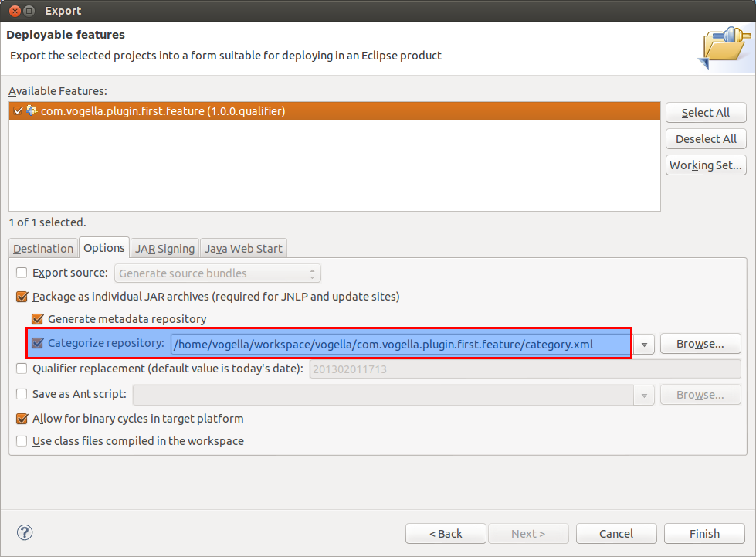Viewport: 756px width, 557px height.
Task: Uncheck the Categorize repository checkbox
Action: 37,343
